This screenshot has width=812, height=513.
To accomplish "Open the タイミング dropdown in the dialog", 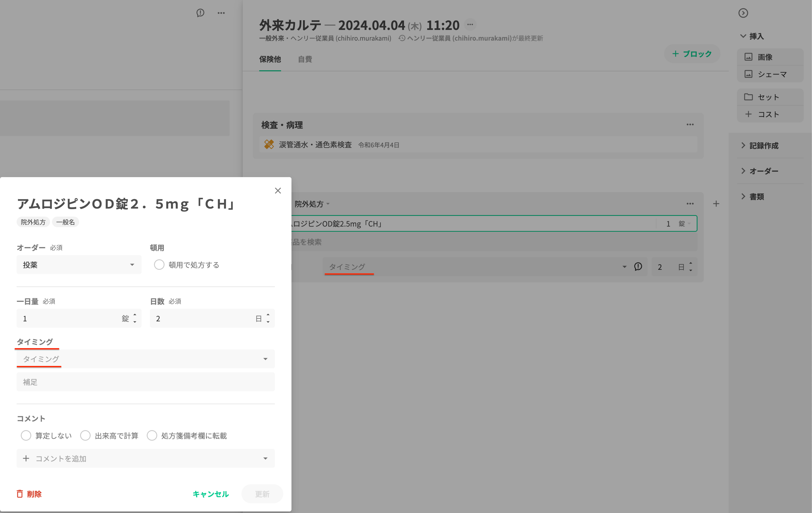I will coord(145,359).
